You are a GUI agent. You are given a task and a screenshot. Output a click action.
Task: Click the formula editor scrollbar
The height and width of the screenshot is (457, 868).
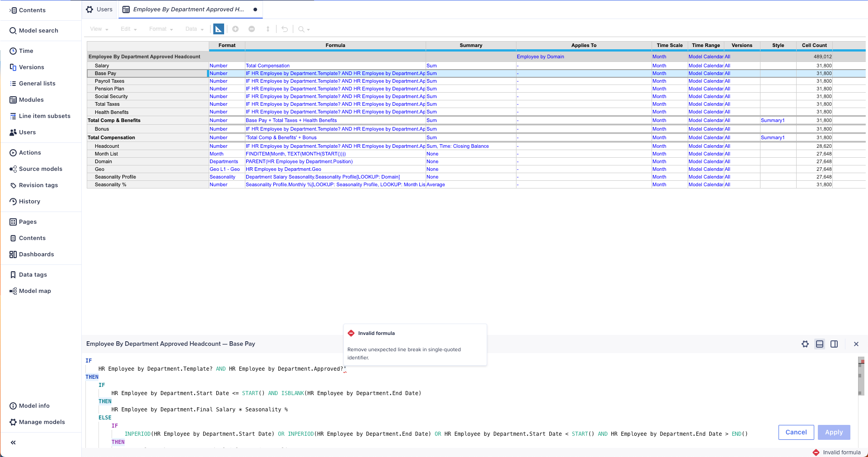point(860,375)
